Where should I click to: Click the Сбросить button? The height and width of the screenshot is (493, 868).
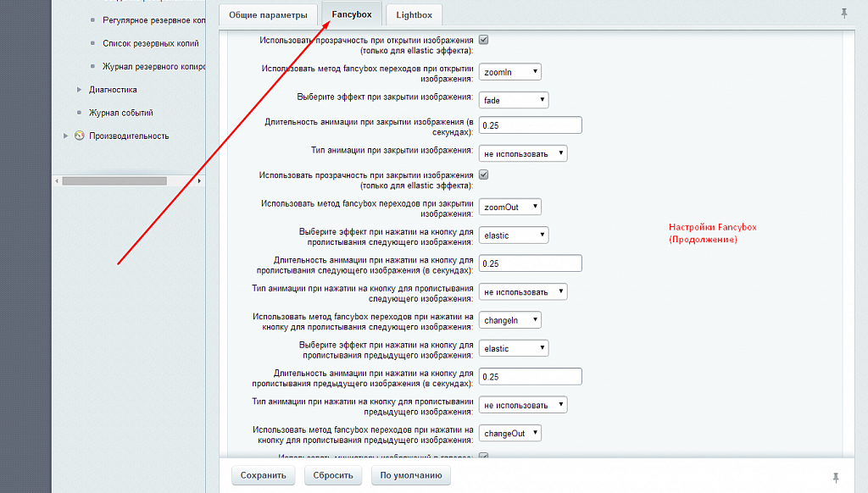[x=332, y=475]
